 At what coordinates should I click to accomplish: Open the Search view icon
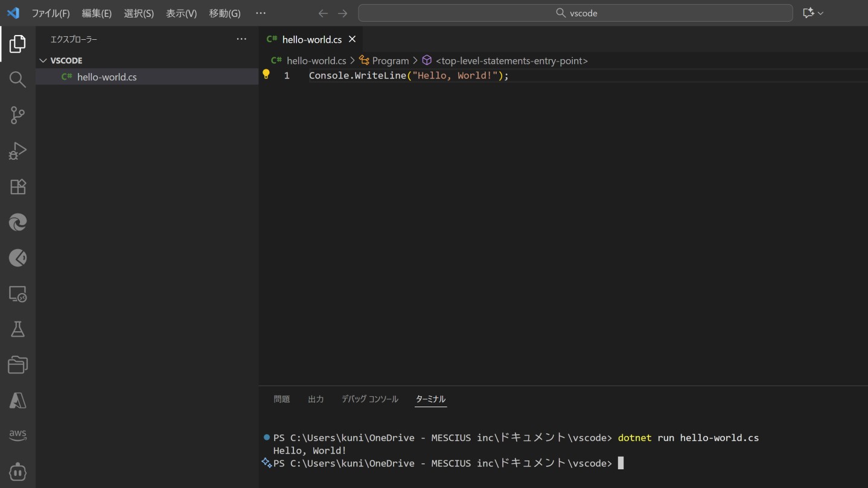point(18,79)
